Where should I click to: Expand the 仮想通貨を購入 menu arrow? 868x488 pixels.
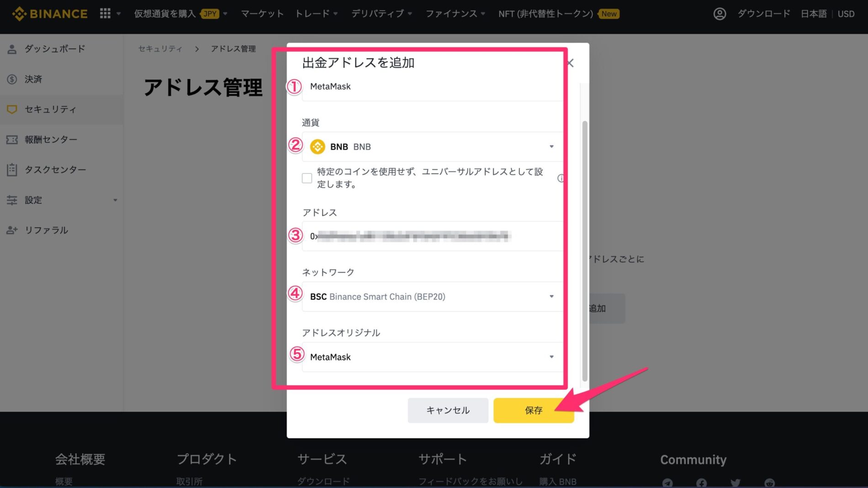[225, 14]
